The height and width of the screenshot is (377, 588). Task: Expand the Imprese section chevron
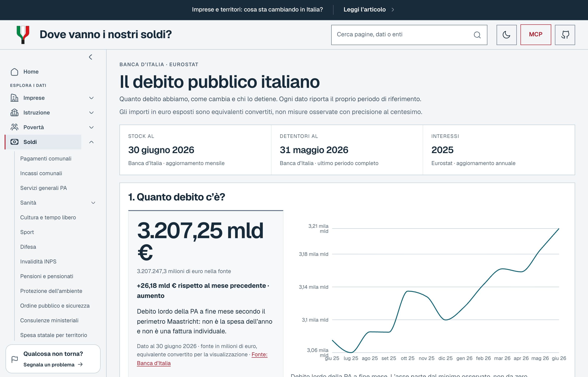pos(91,98)
